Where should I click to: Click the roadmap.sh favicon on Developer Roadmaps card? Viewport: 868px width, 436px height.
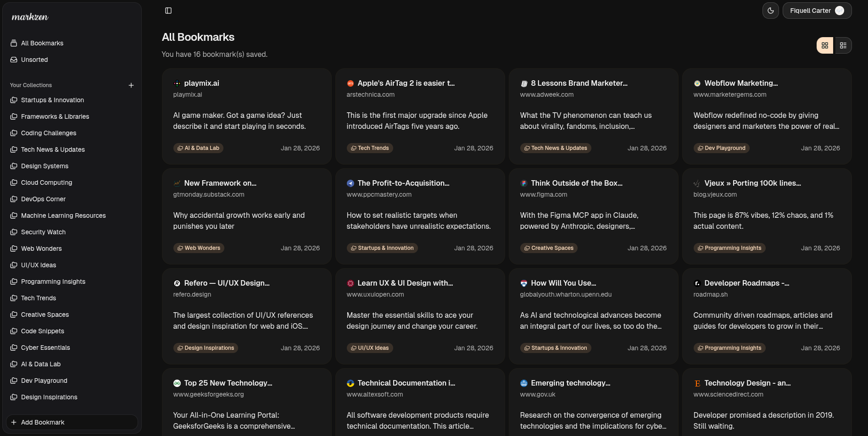(697, 283)
